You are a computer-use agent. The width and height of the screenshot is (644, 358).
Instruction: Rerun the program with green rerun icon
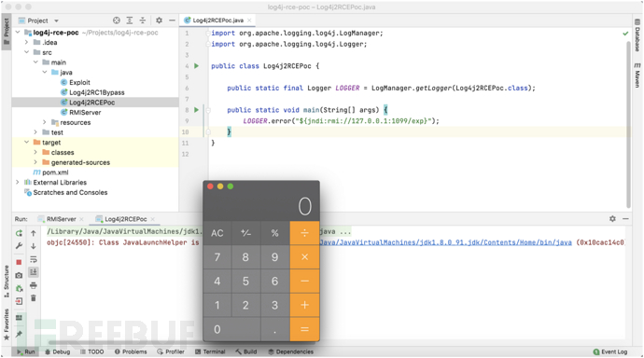[x=19, y=233]
